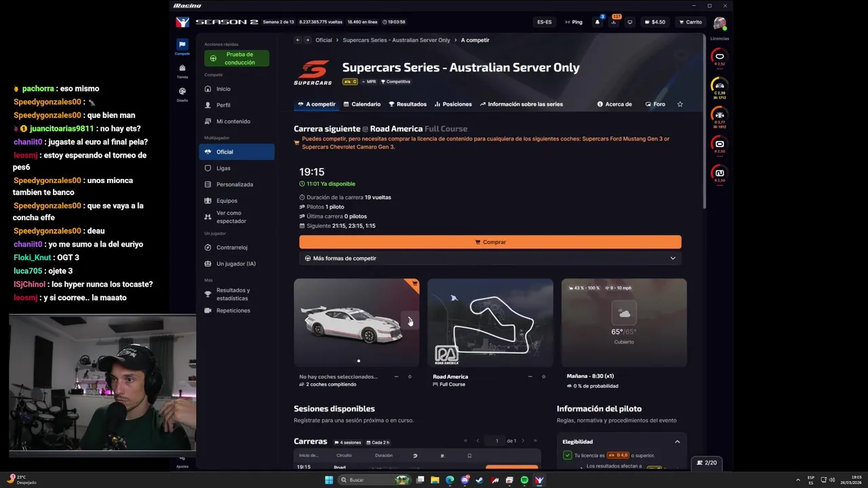This screenshot has height=488, width=868.
Task: Click Supercars Series breadcrumb link
Action: [x=396, y=40]
